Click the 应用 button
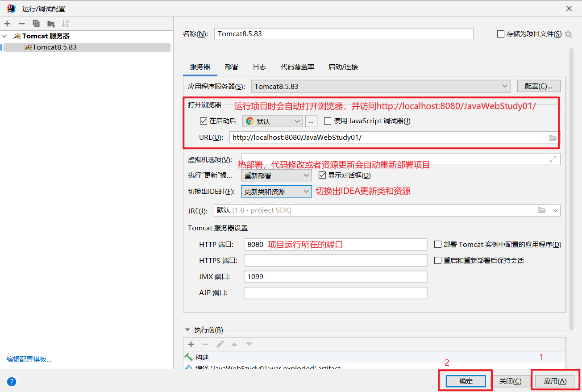 [555, 381]
